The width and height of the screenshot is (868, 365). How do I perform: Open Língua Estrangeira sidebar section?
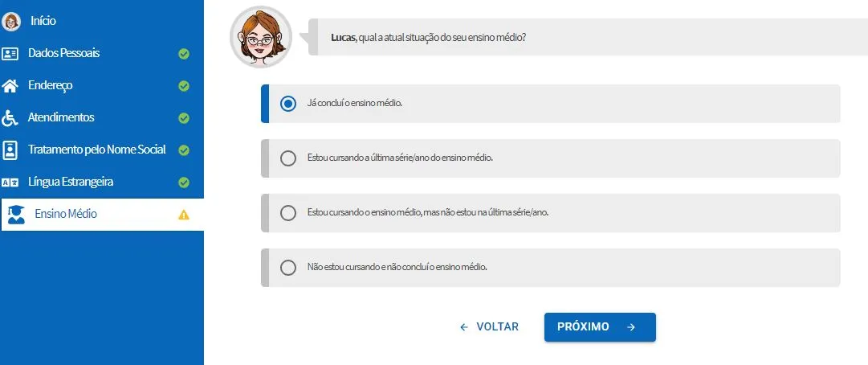[x=102, y=182]
